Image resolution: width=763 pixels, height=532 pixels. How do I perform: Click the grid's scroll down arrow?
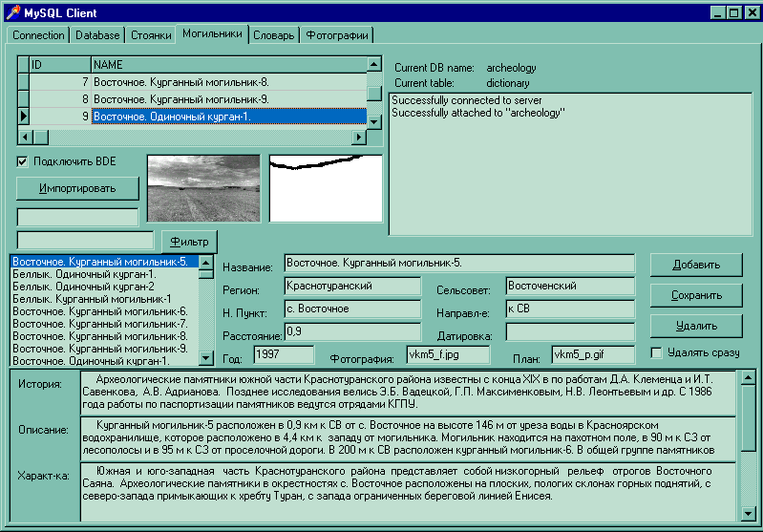click(x=373, y=121)
